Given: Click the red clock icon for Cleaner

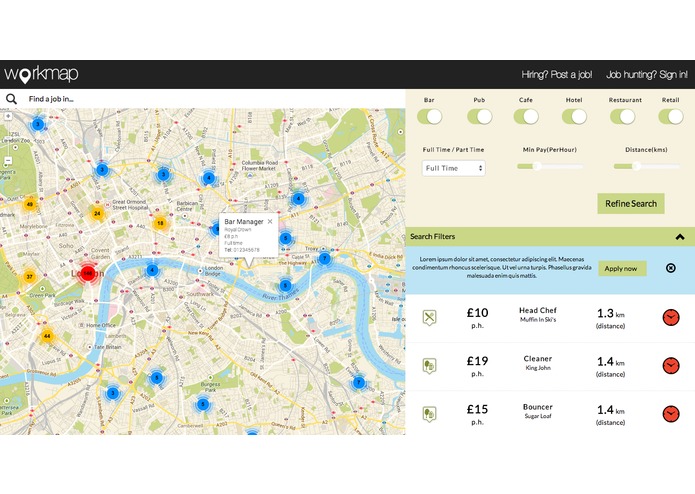Looking at the screenshot, I should (x=671, y=366).
